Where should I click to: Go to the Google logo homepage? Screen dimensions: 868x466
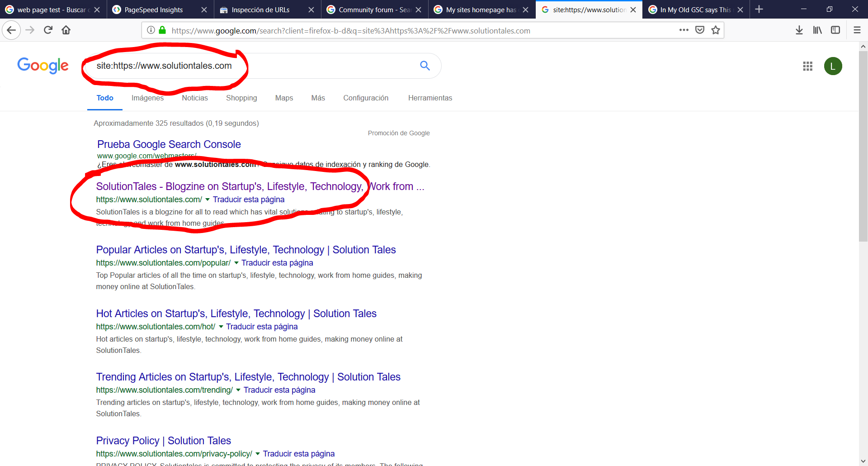click(x=43, y=66)
